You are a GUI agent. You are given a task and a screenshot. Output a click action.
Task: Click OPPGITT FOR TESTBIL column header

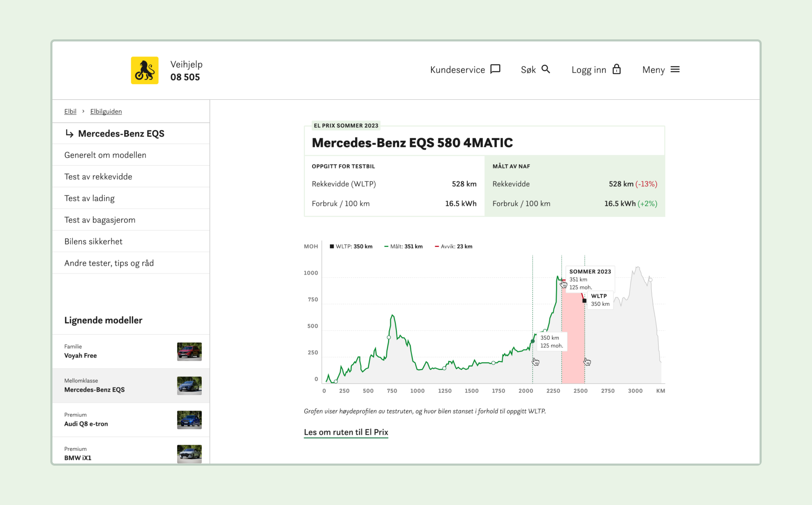pos(343,166)
